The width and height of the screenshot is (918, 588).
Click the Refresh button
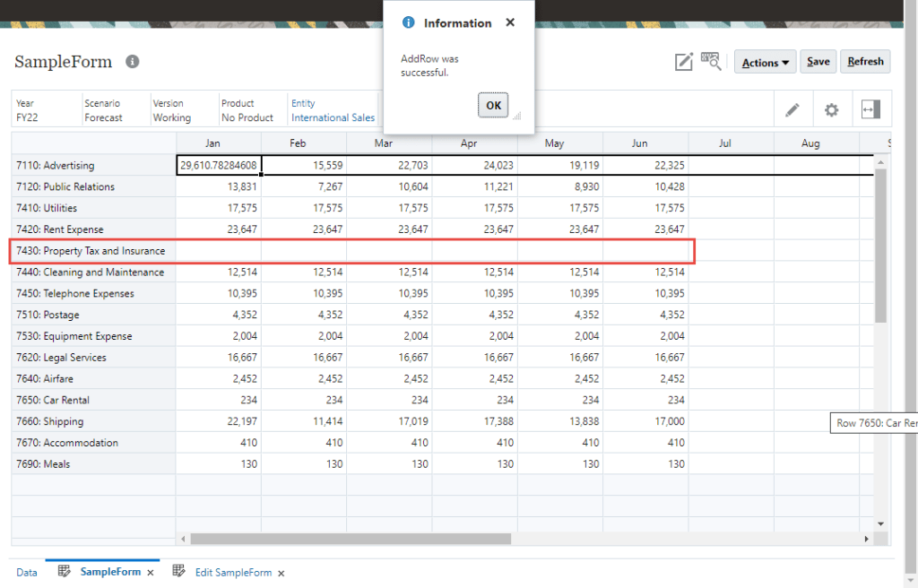pos(865,62)
